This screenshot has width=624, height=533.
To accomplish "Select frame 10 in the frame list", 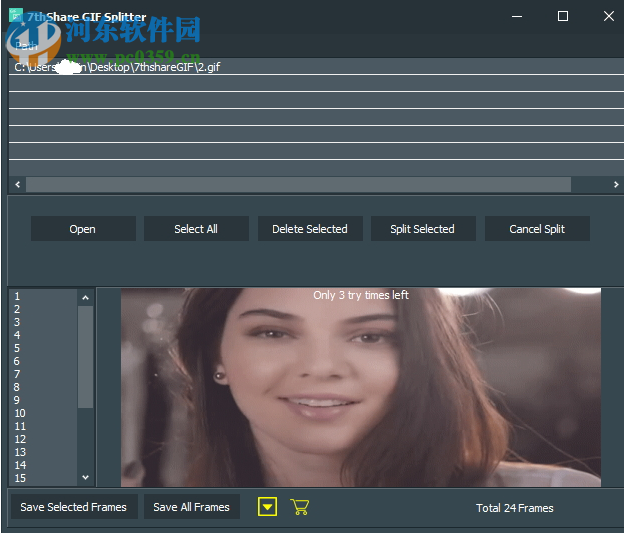I will [43, 413].
